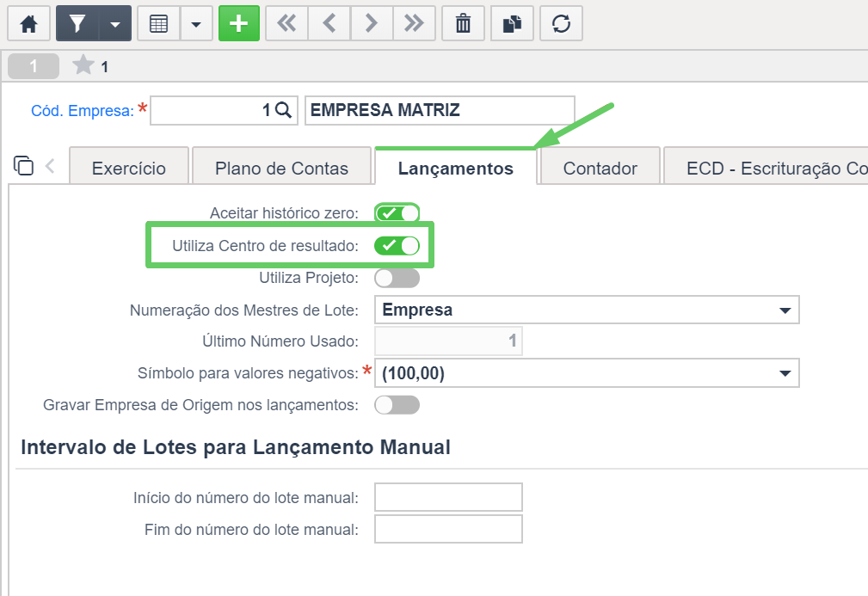
Task: Open Símbolo para valores negativos dropdown
Action: pos(587,373)
